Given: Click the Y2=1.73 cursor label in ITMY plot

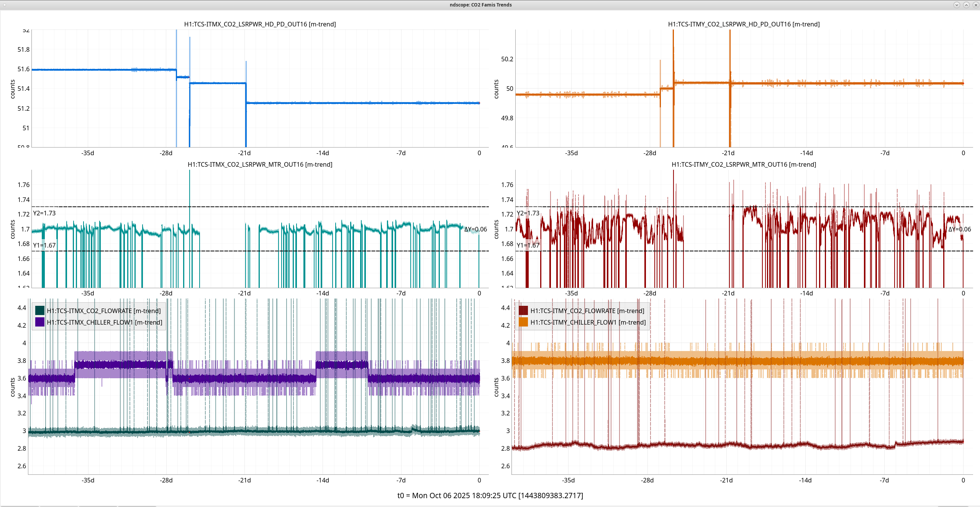Looking at the screenshot, I should pos(528,213).
